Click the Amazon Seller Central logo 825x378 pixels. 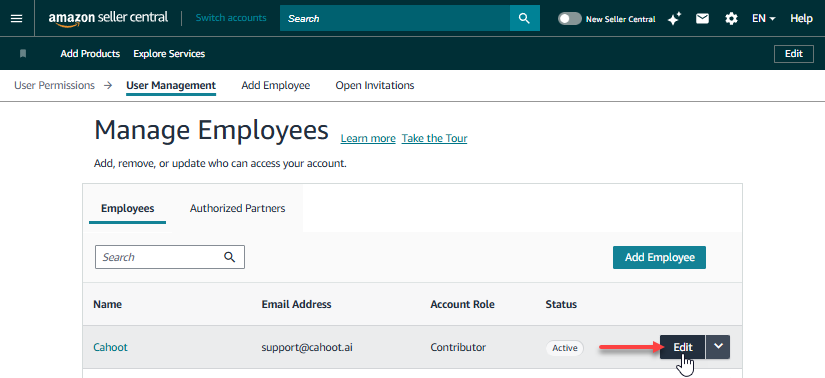(x=108, y=18)
